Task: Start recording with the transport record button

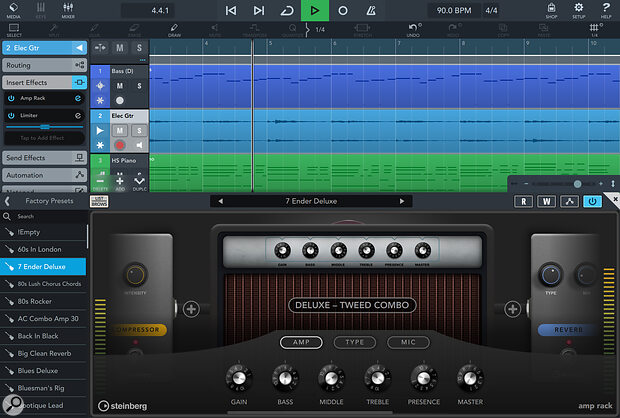Action: [343, 11]
